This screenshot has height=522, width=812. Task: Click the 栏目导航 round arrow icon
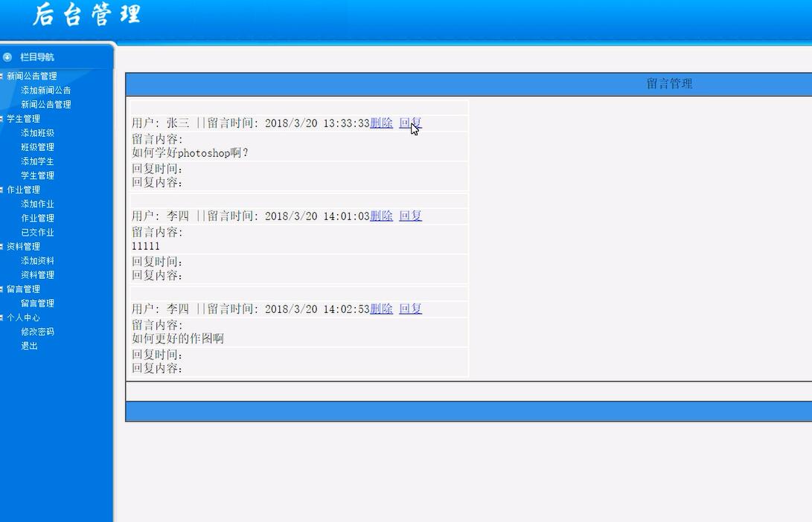7,57
